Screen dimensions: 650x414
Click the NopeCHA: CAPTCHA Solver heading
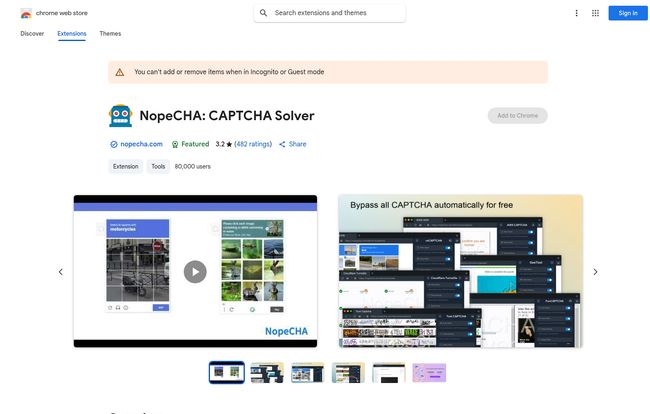[x=227, y=116]
